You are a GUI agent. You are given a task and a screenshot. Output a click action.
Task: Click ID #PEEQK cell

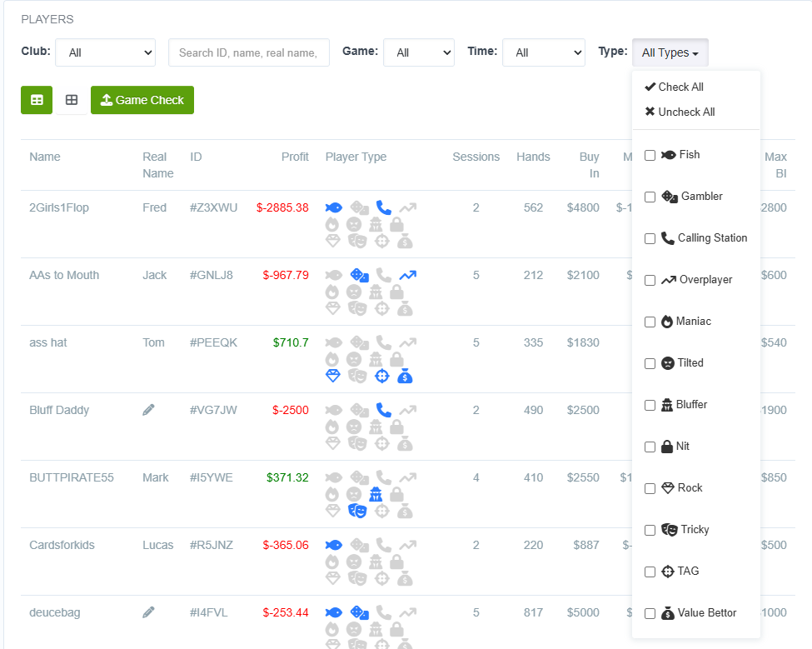click(213, 342)
